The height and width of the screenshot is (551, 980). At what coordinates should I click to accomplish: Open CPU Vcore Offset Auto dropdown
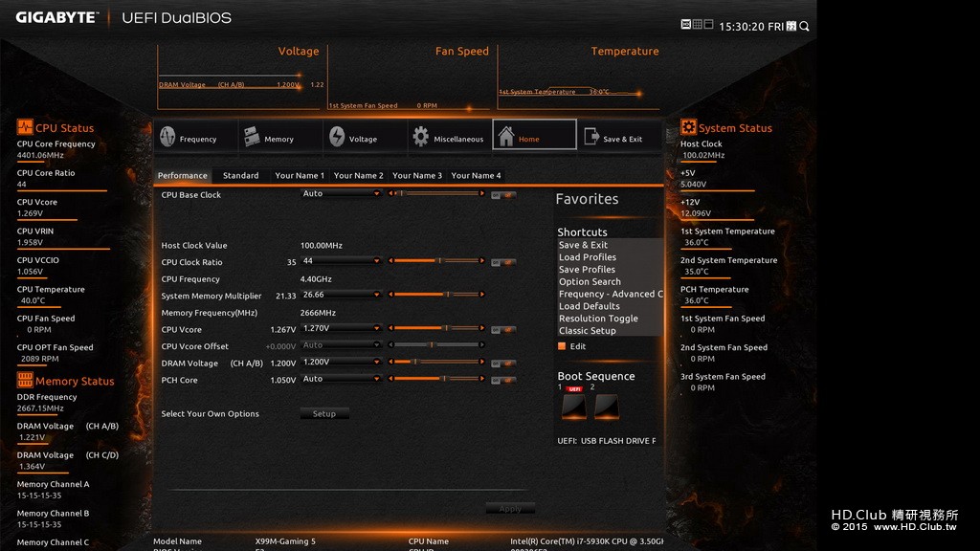341,345
